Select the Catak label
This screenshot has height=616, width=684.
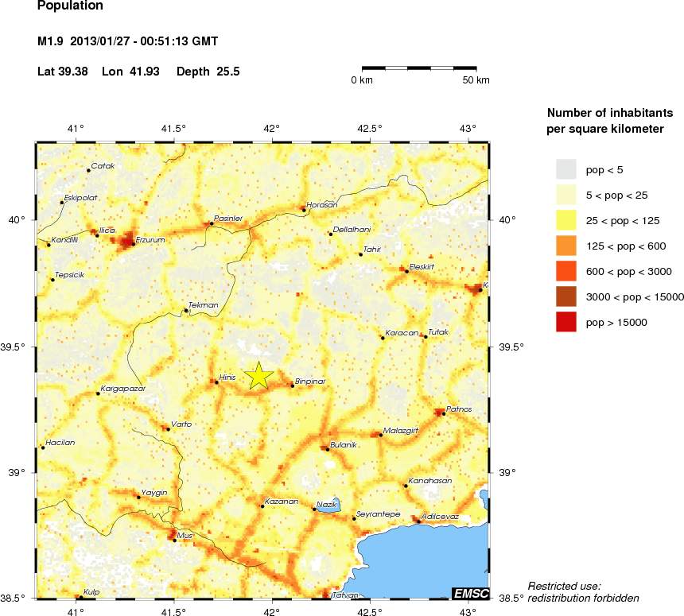[x=103, y=166]
